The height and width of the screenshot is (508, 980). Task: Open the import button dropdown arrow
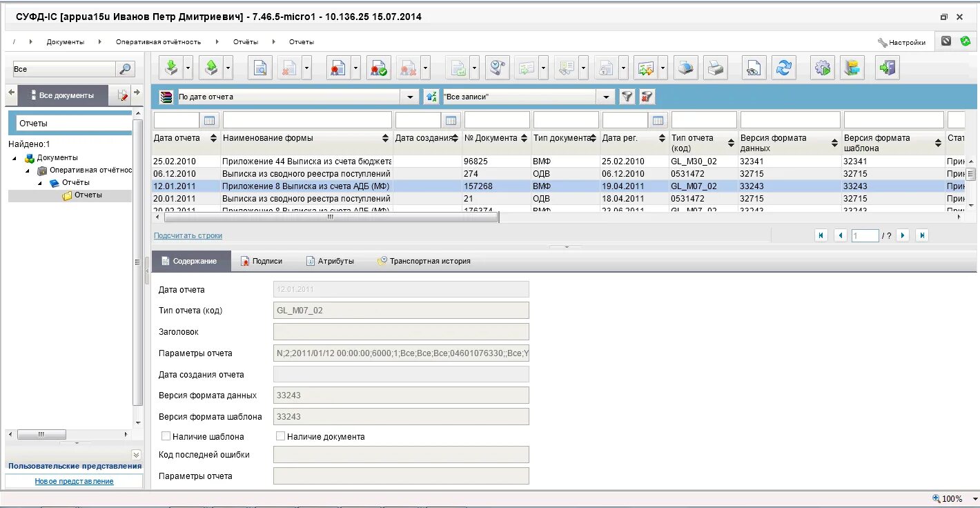[x=188, y=68]
